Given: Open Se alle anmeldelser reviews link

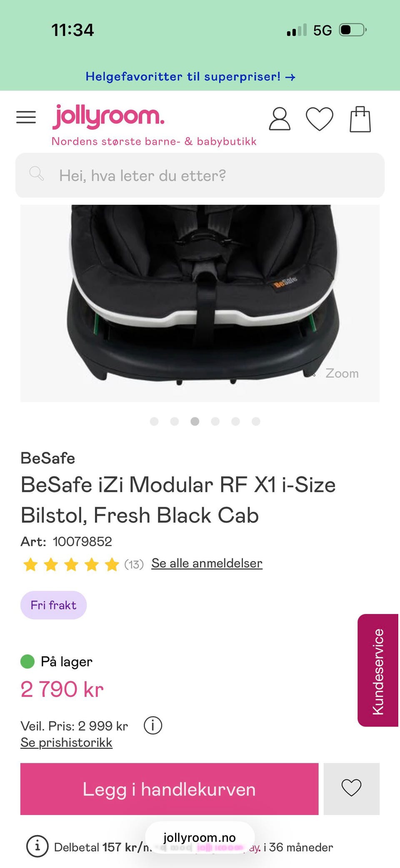Looking at the screenshot, I should coord(207,563).
